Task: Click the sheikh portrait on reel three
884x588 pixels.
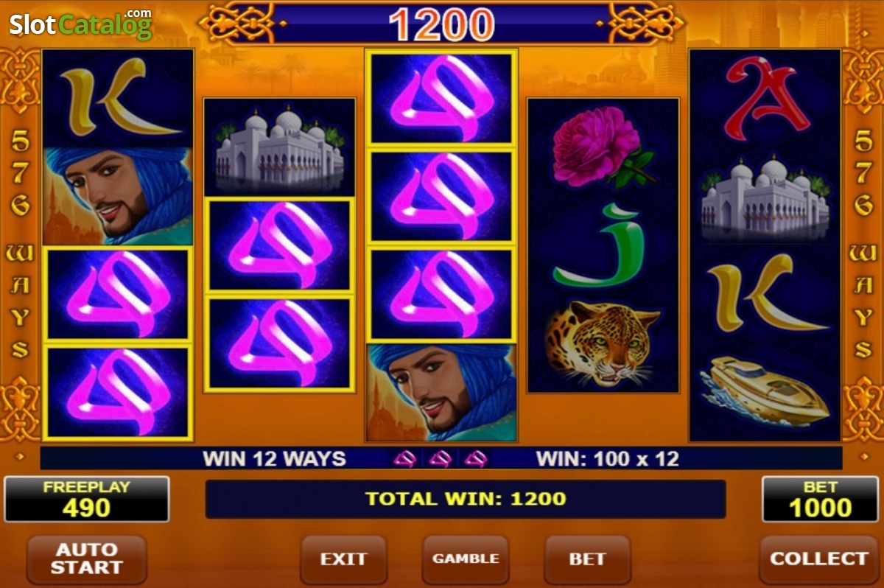Action: 441,392
